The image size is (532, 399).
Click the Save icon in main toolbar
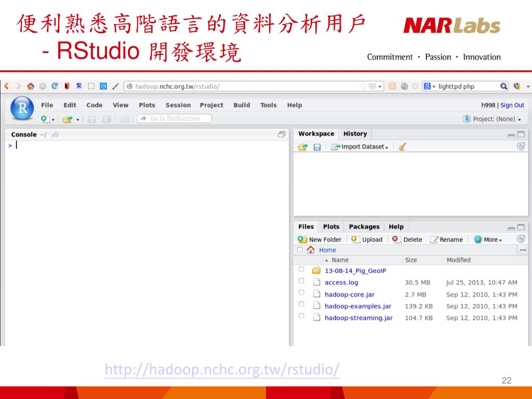click(91, 119)
